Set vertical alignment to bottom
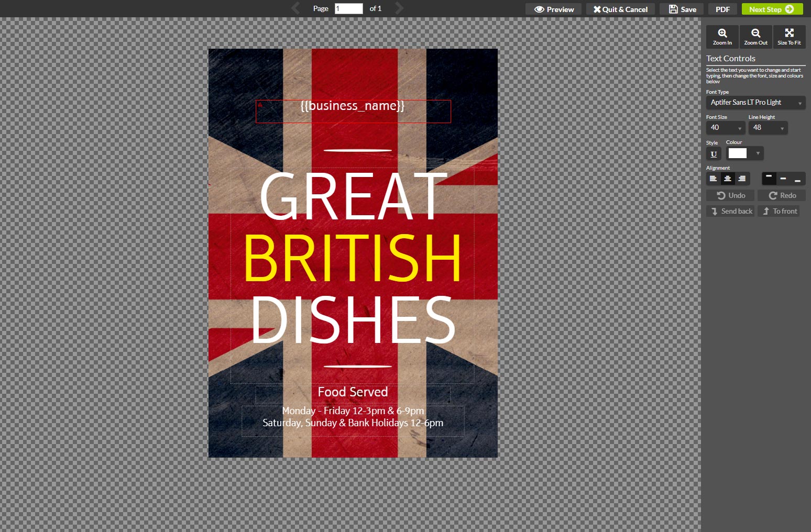Viewport: 811px width, 532px height. click(x=797, y=179)
